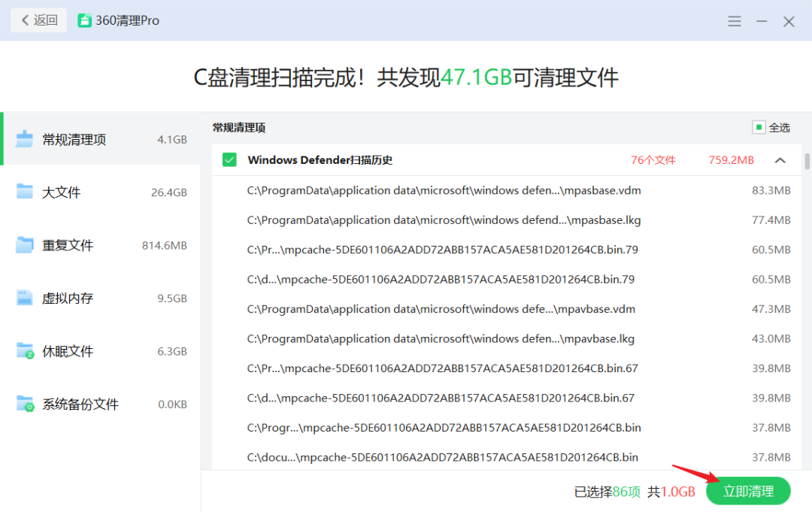812x512 pixels.
Task: Select the C:\docu... mpcache .bin row
Action: 507,458
